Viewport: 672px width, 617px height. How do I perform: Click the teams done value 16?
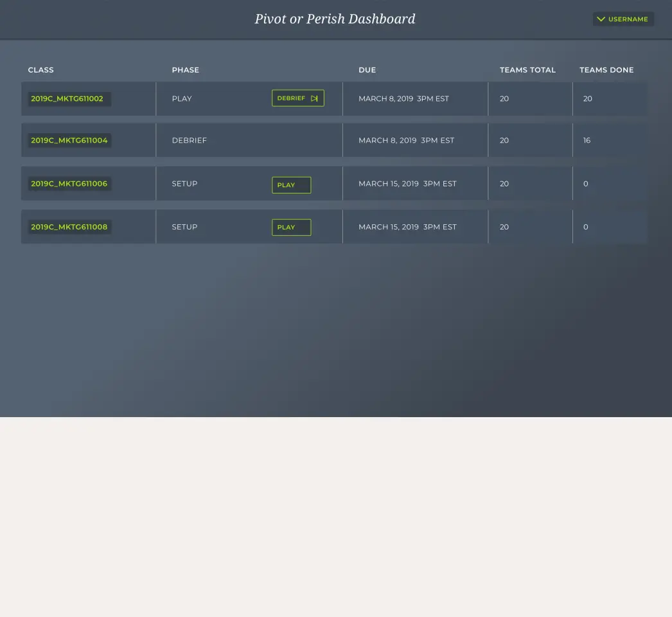click(587, 140)
